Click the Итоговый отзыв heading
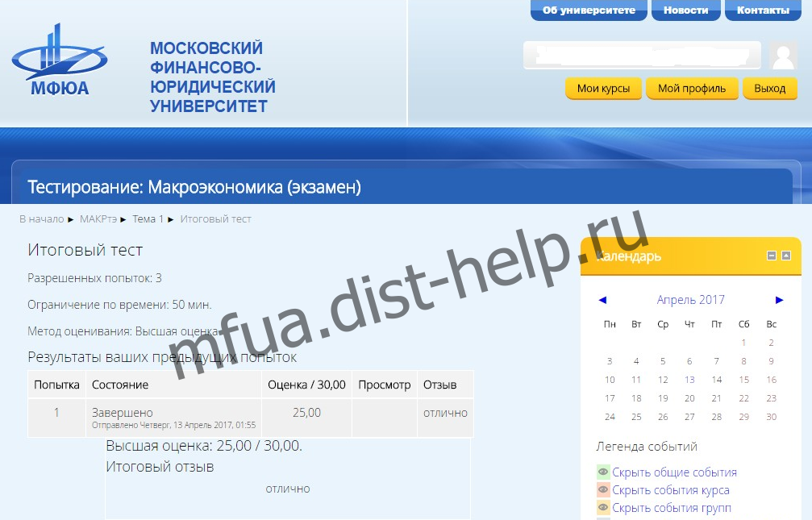Viewport: 812px width, 520px height. click(x=160, y=467)
